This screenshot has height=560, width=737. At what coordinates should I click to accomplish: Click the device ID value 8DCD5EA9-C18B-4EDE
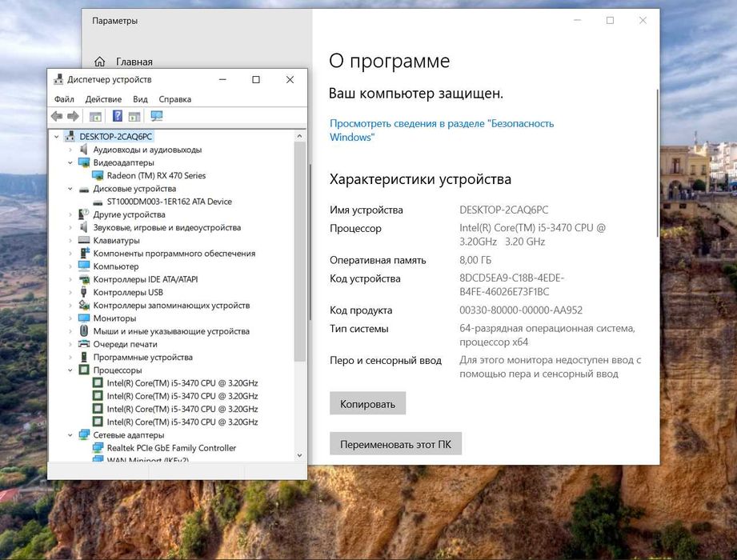(511, 285)
